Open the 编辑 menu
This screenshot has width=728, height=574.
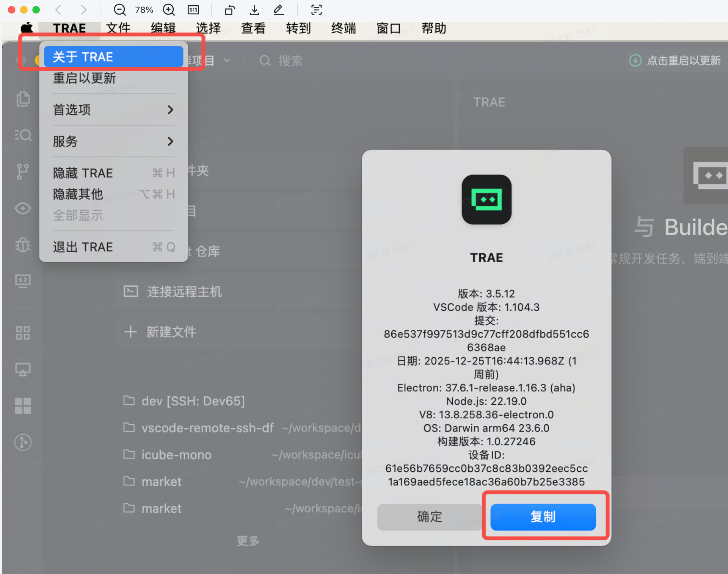tap(163, 28)
